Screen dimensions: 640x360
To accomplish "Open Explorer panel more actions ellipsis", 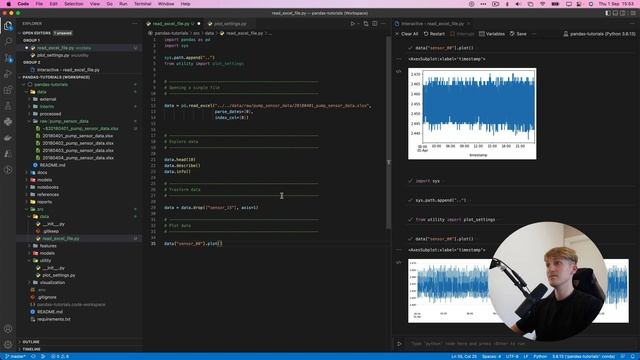I will 135,24.
